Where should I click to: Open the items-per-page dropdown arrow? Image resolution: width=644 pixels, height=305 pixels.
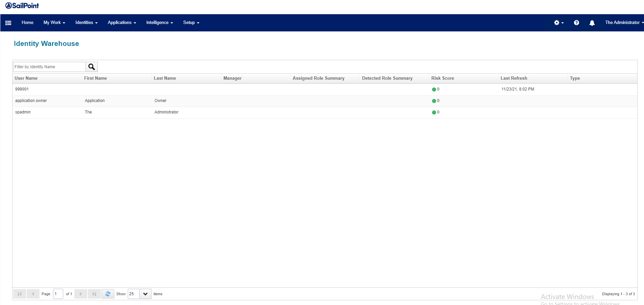[145, 294]
